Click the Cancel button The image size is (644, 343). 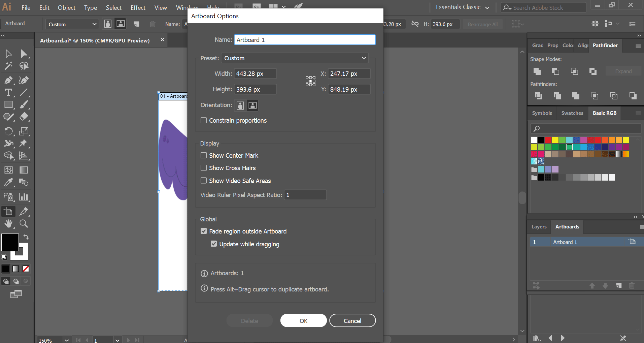pos(352,320)
